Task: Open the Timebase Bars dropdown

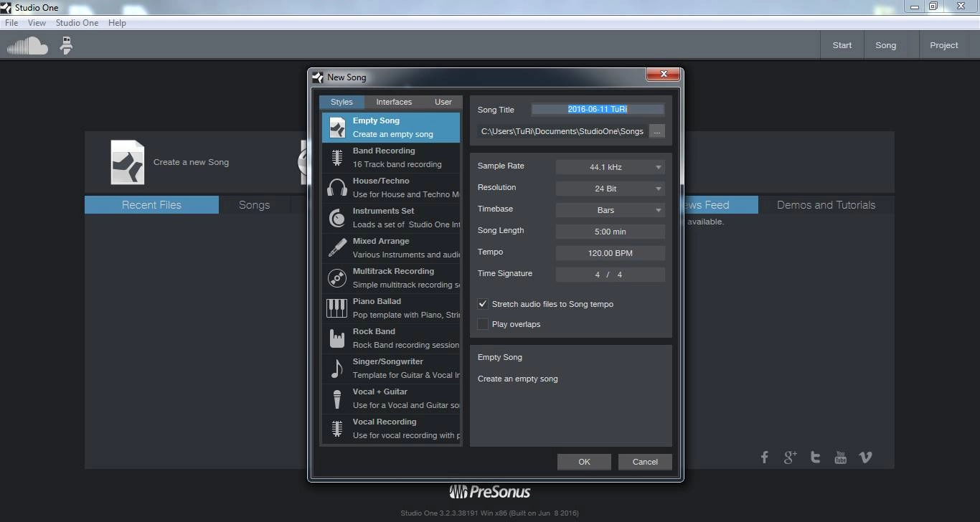Action: [611, 210]
